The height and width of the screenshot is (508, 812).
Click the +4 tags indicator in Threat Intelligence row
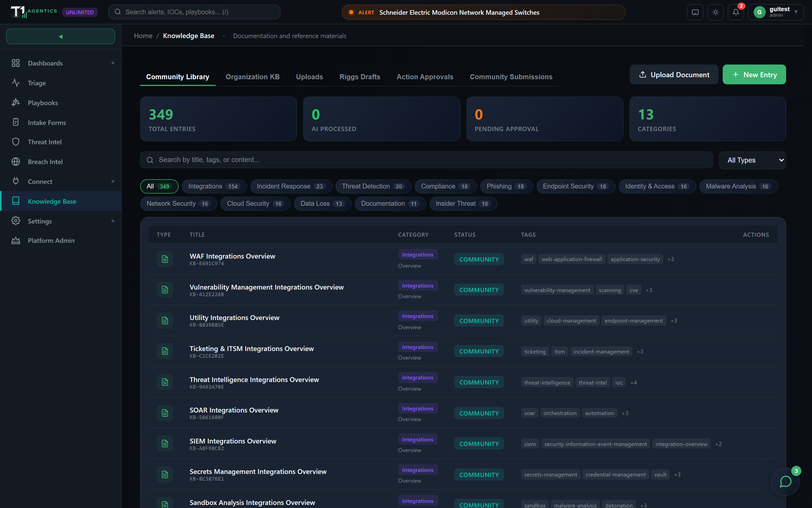[633, 382]
